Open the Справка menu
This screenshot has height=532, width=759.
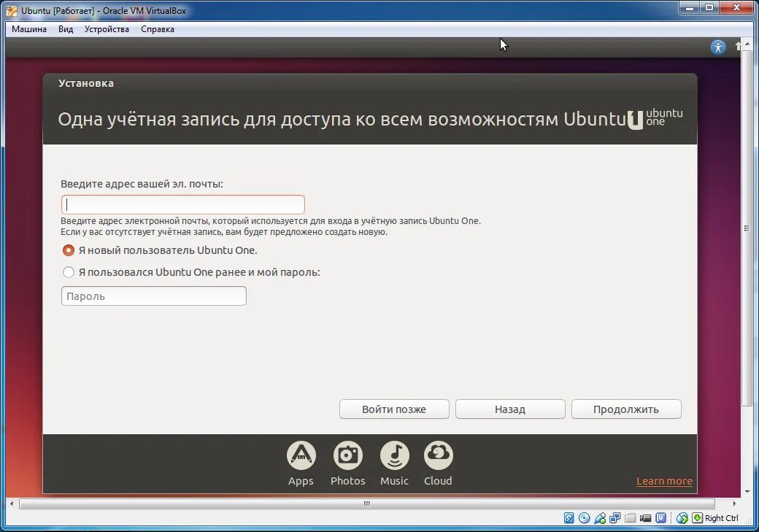pyautogui.click(x=158, y=29)
